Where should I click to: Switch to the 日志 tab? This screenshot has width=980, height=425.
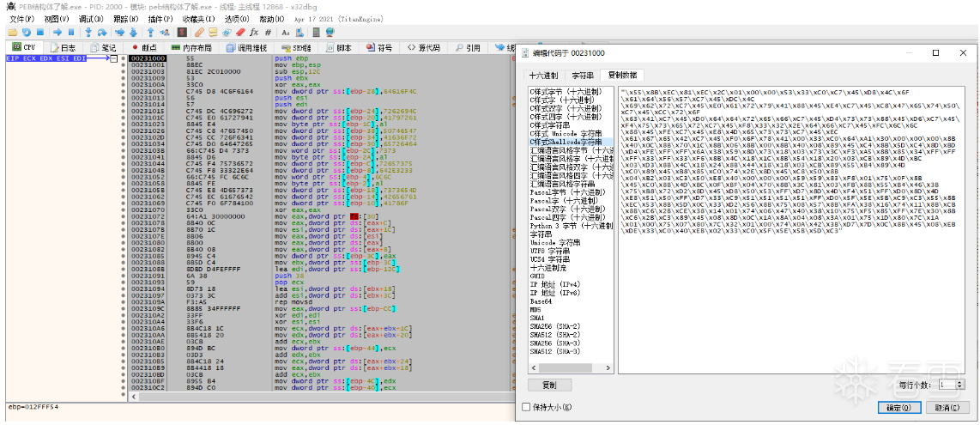coord(64,47)
